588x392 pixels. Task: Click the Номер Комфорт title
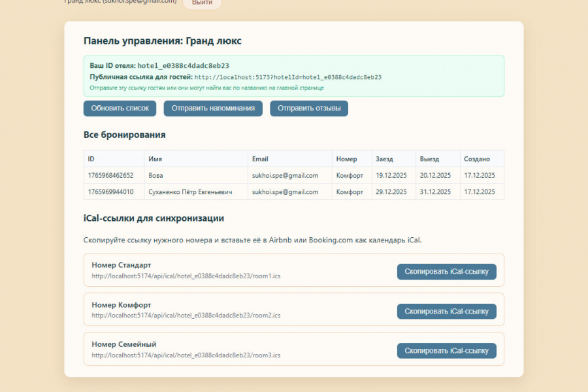coord(121,305)
